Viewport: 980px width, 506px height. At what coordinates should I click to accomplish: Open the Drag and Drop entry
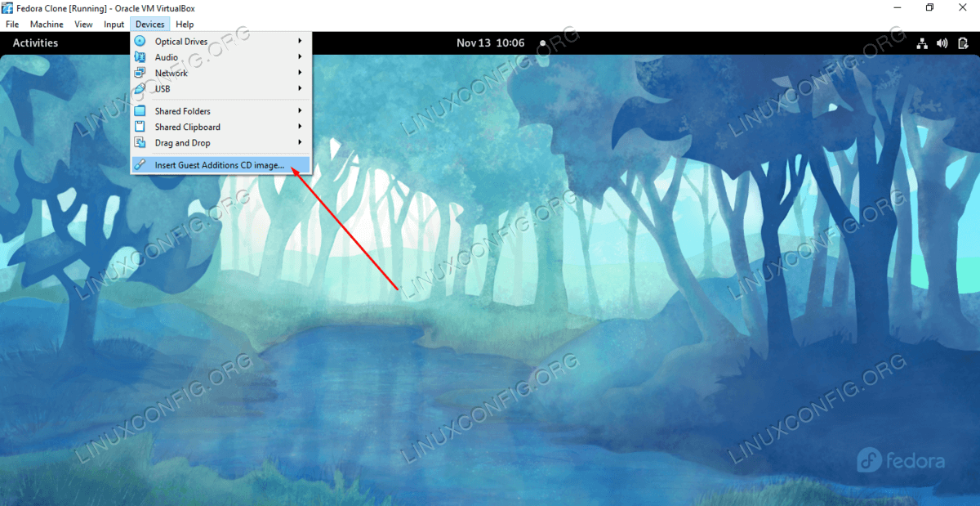coord(220,143)
